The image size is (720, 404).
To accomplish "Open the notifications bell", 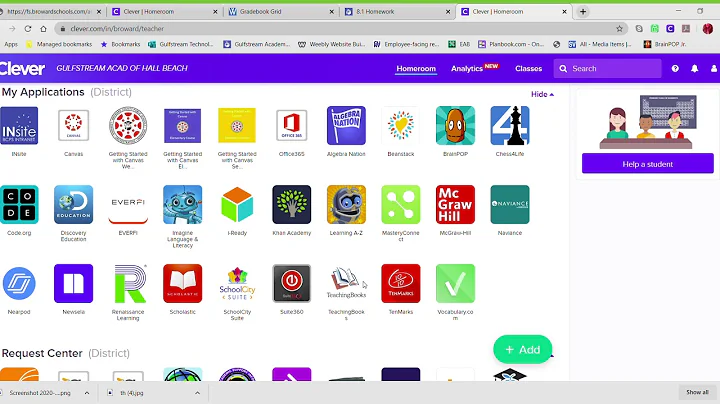I will point(694,68).
